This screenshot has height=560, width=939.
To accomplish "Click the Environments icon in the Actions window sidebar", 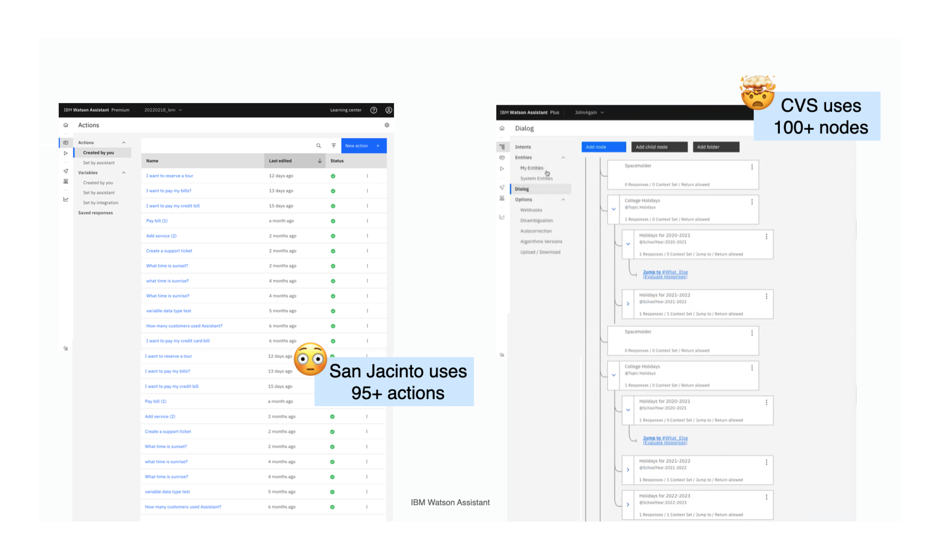I will pos(66,182).
